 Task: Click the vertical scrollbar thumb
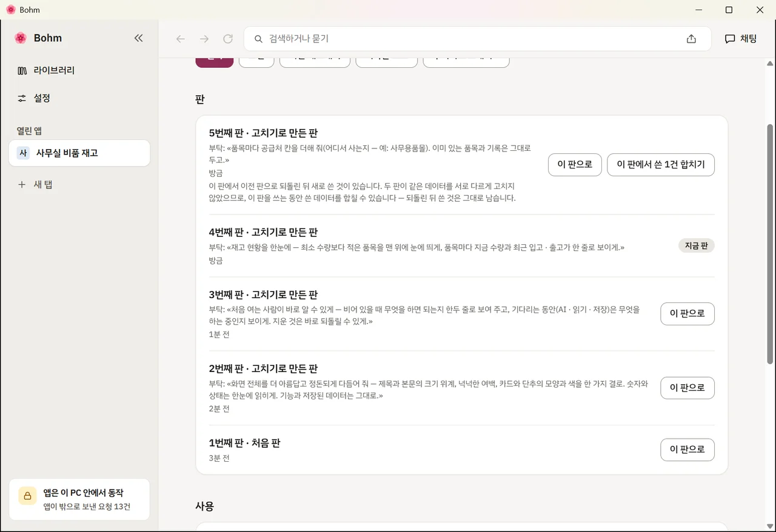771,244
